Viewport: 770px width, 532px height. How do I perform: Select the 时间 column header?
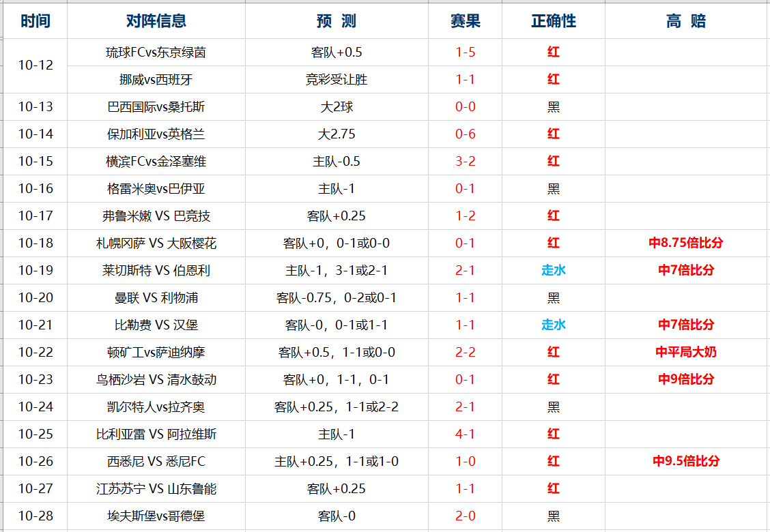(35, 20)
